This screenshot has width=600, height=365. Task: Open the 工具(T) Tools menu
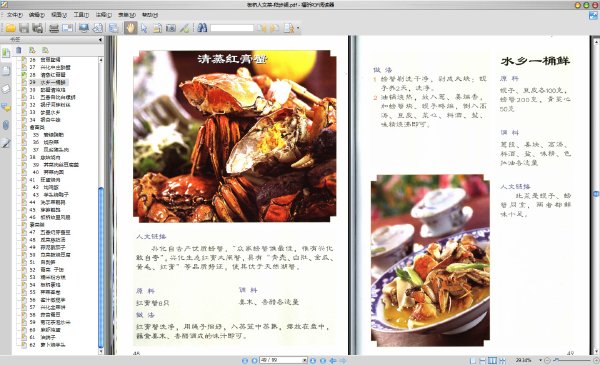(x=81, y=15)
